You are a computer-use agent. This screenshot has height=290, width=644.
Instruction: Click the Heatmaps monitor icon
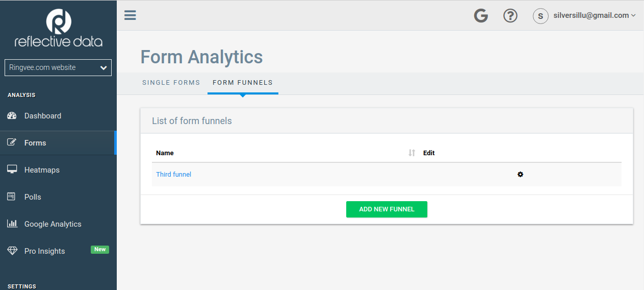pyautogui.click(x=12, y=170)
